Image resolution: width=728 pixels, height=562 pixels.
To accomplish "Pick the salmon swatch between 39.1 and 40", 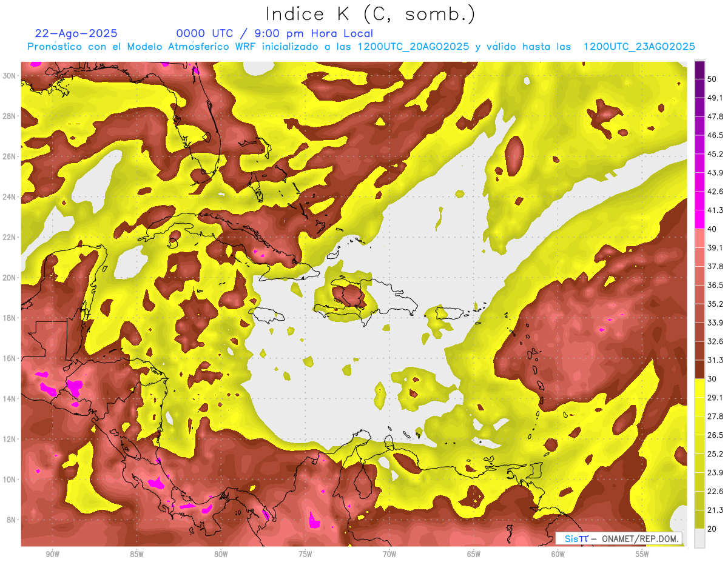I will (699, 238).
